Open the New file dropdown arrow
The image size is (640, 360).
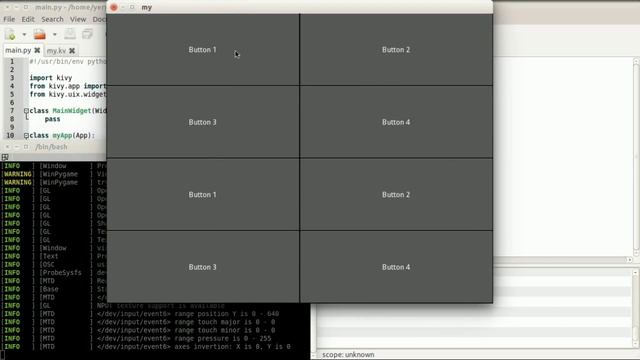tap(24, 35)
